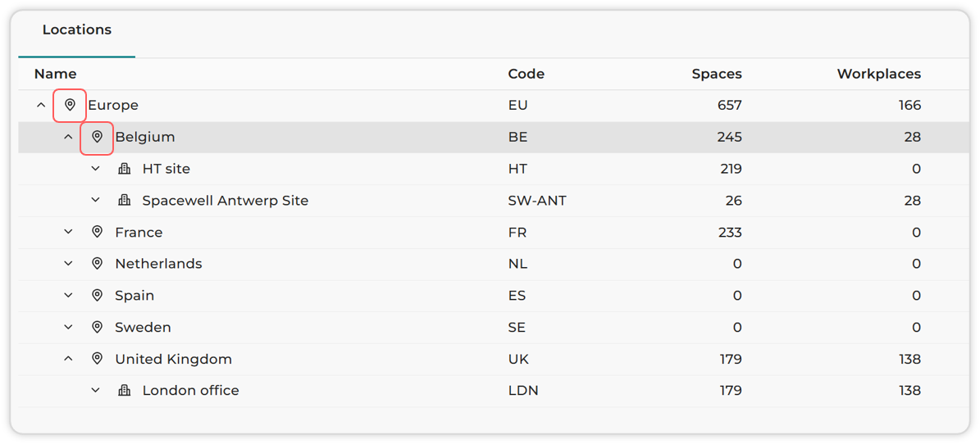
Task: Click the pin icon next to United Kingdom
Action: coord(97,359)
